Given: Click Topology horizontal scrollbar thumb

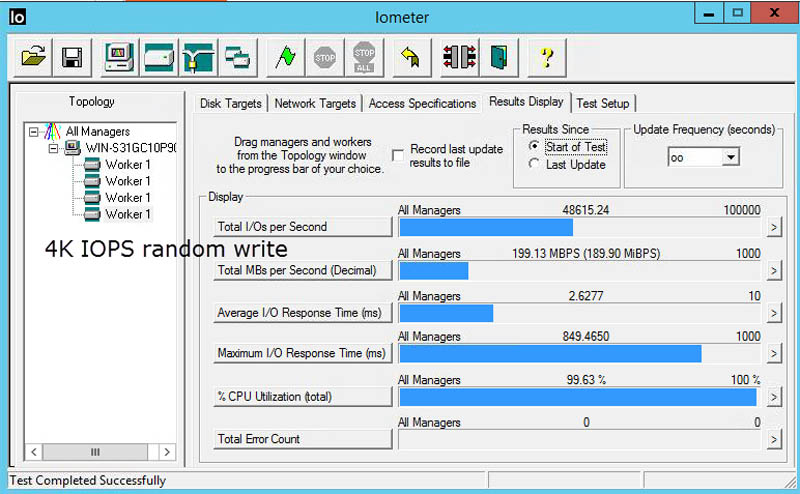Looking at the screenshot, I should 95,452.
